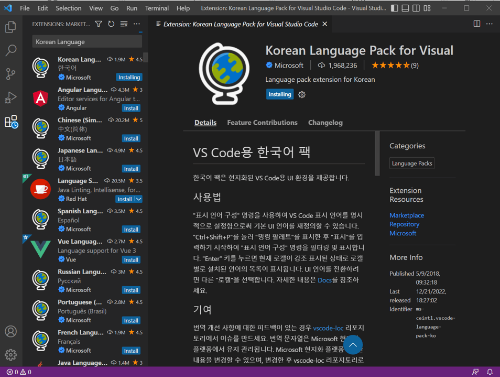Open the Marketplace resource link
The height and width of the screenshot is (377, 500).
(407, 215)
